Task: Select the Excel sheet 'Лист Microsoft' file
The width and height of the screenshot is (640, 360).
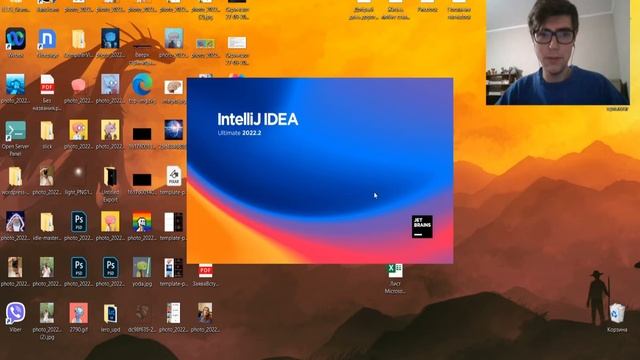Action: click(395, 271)
